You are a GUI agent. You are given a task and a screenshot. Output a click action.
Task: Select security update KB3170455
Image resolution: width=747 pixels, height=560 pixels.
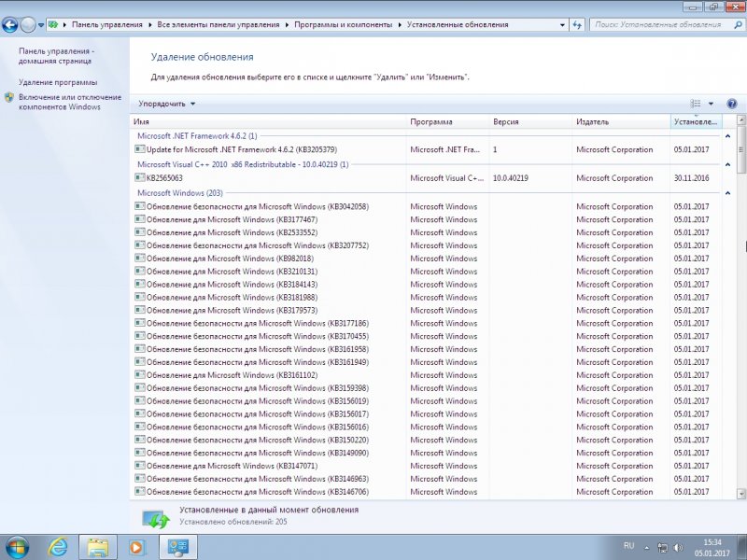(427, 336)
